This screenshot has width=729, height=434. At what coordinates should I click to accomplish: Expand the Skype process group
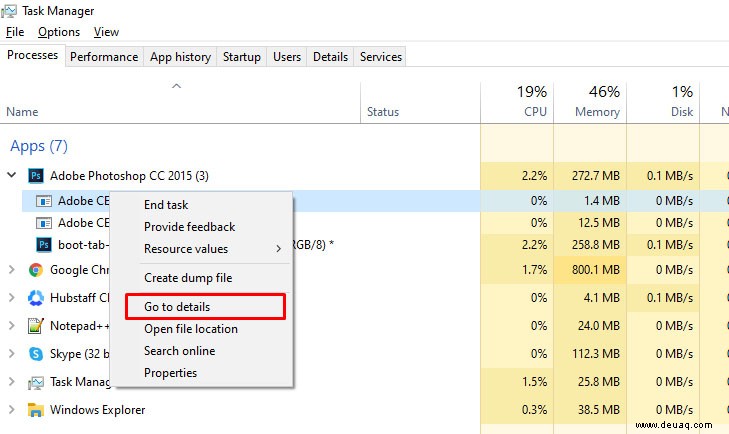12,354
